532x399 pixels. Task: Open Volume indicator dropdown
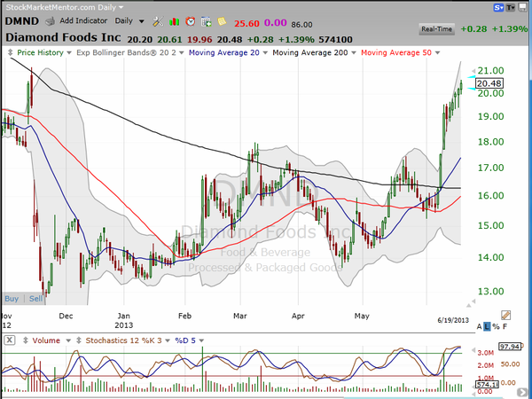(x=68, y=340)
